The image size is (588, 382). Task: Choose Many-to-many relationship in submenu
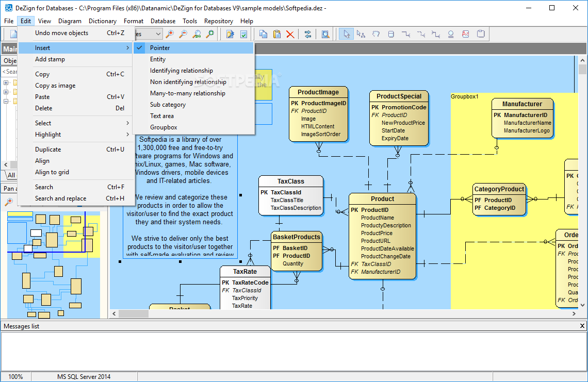click(193, 93)
